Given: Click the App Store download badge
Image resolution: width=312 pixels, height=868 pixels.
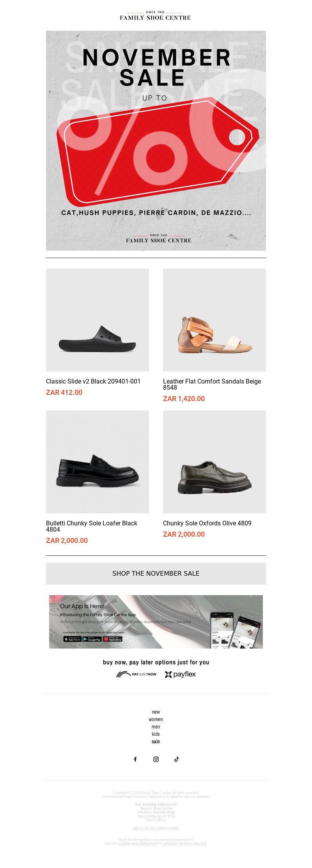Looking at the screenshot, I should click(73, 639).
